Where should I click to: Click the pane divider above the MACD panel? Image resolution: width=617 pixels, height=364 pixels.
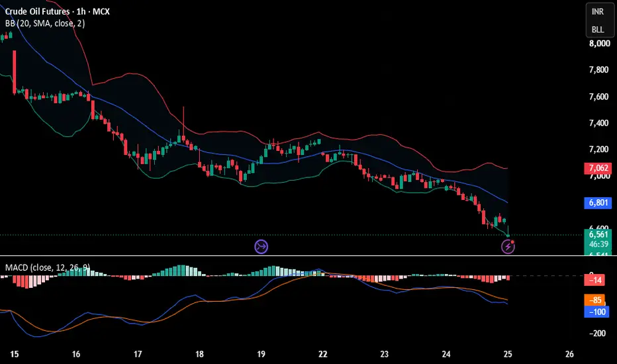coord(308,255)
